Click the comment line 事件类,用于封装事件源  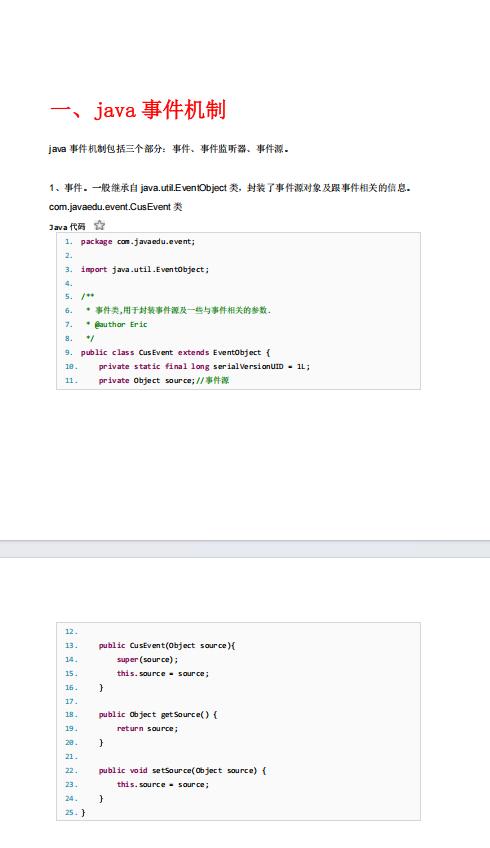178,310
